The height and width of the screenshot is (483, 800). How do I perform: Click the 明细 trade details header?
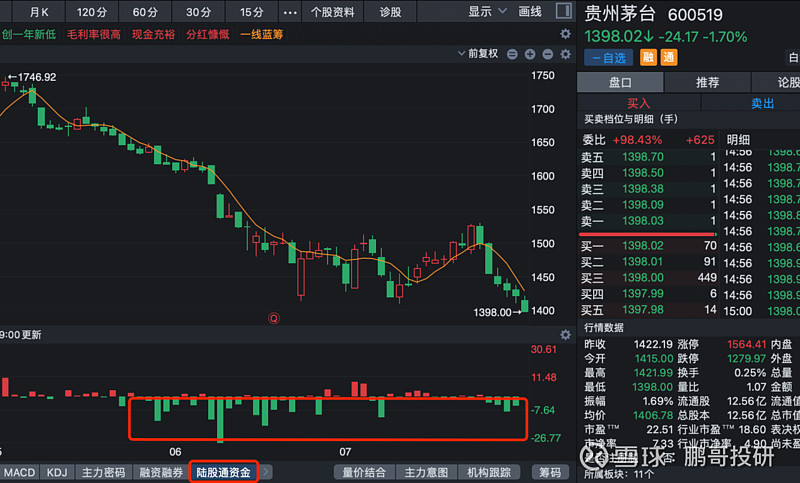tap(738, 140)
